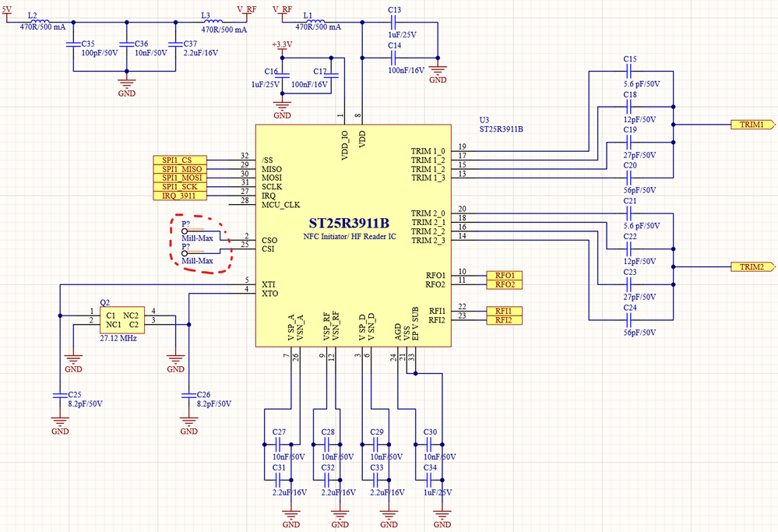Click the NFC Initiator/ HF Reader IC text
The width and height of the screenshot is (778, 532).
pos(350,237)
